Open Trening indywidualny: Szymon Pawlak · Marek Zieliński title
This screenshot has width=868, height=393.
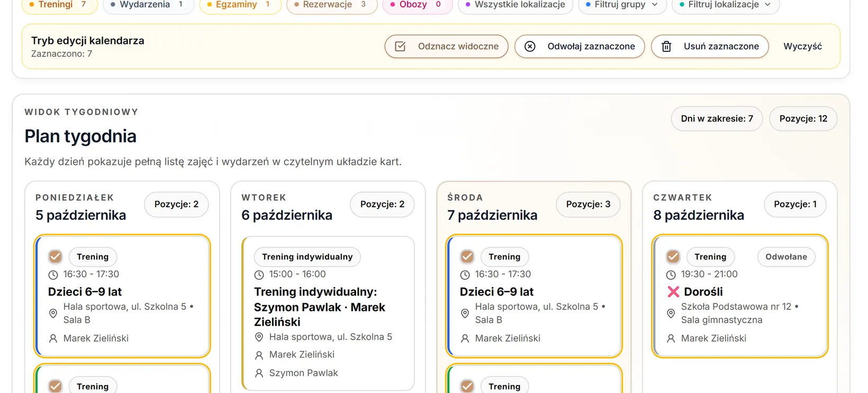[x=320, y=307]
